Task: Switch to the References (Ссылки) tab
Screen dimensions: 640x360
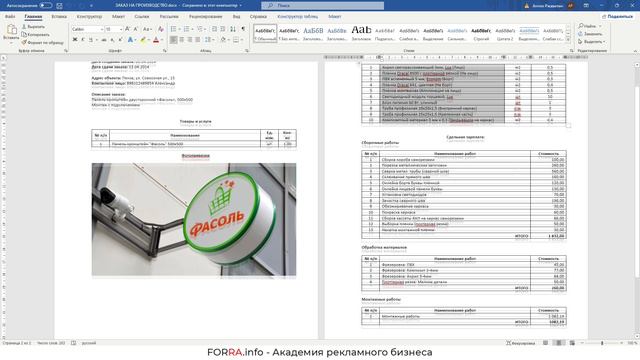Action: (142, 16)
